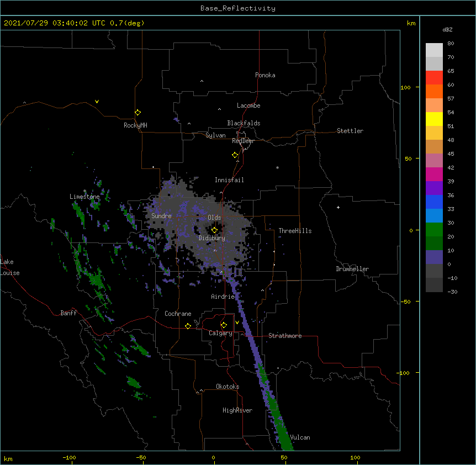Click the Innisfail town label
The height and width of the screenshot is (465, 476).
[229, 180]
